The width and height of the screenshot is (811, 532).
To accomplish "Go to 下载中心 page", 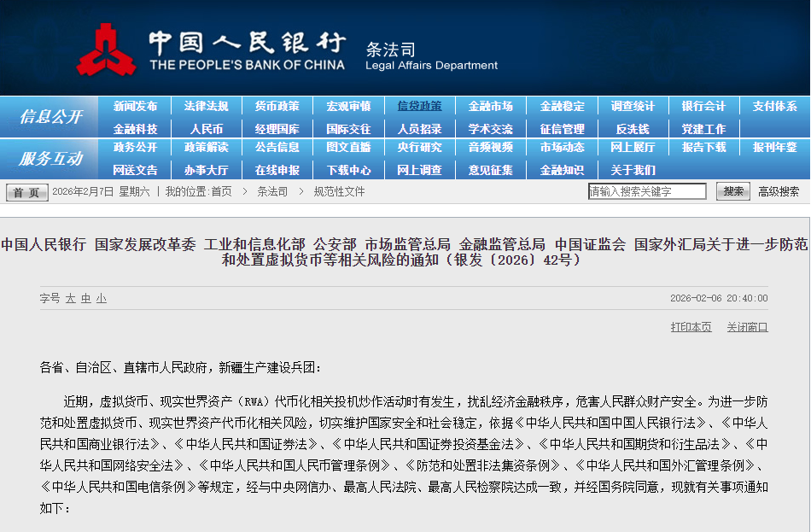I will [x=348, y=170].
